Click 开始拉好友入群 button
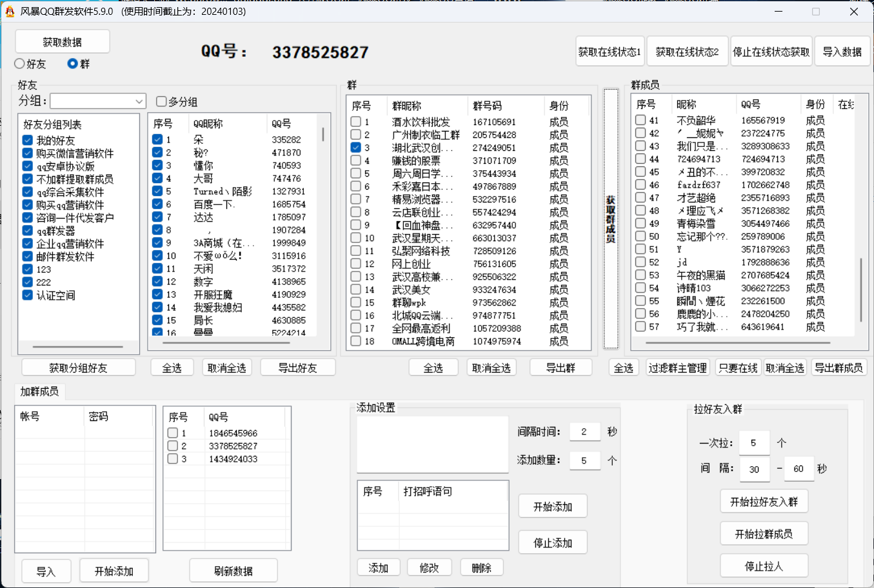 (764, 502)
